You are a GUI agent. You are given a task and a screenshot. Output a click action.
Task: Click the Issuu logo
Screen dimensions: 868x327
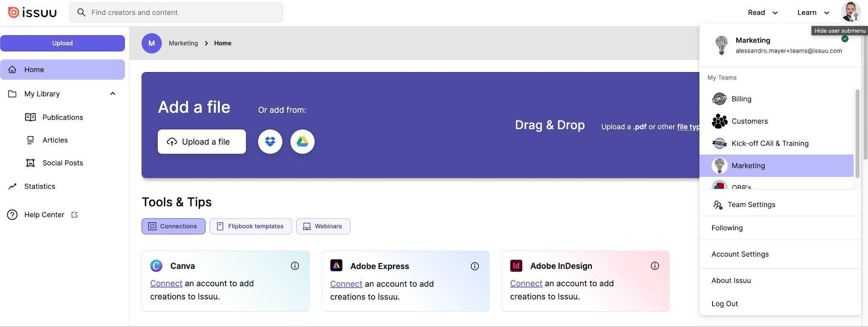point(32,12)
